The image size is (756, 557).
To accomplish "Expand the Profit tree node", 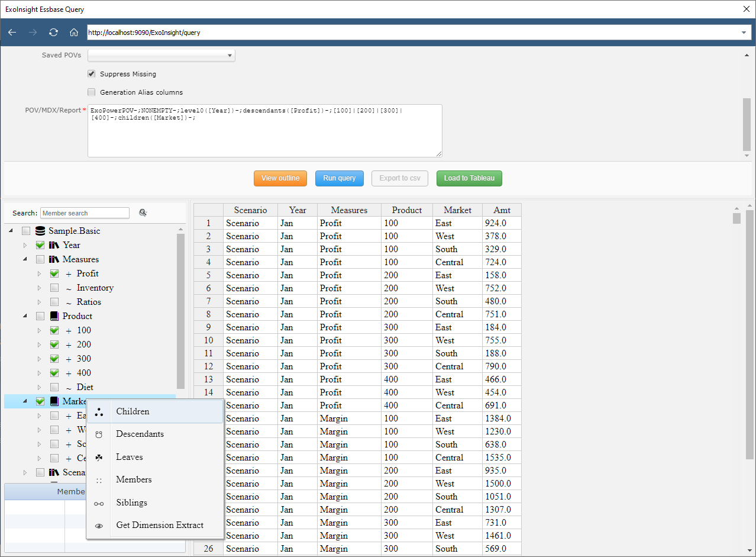I will point(40,273).
